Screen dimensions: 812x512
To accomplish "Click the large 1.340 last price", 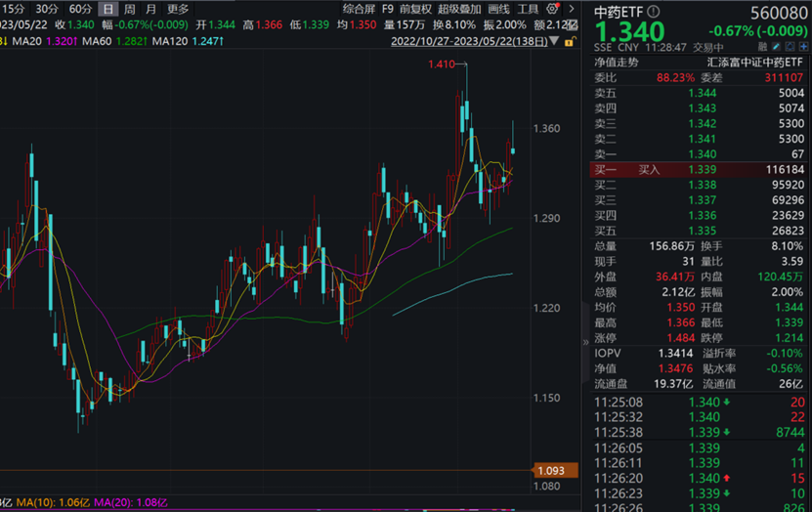I will click(x=629, y=32).
